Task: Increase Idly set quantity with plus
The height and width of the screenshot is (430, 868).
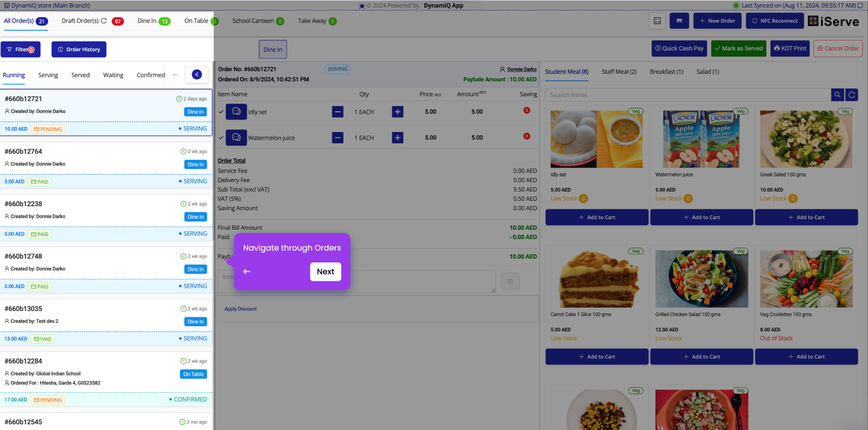Action: coord(397,112)
